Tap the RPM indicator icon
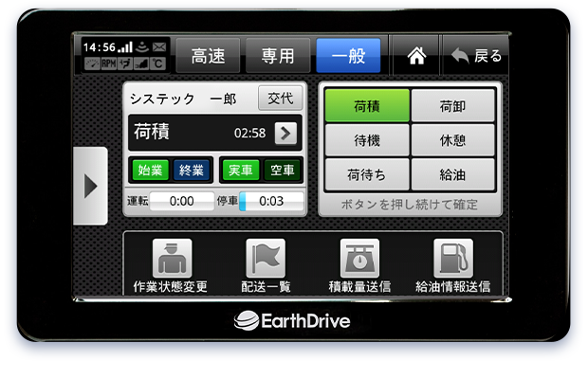588x379 pixels. [109, 63]
